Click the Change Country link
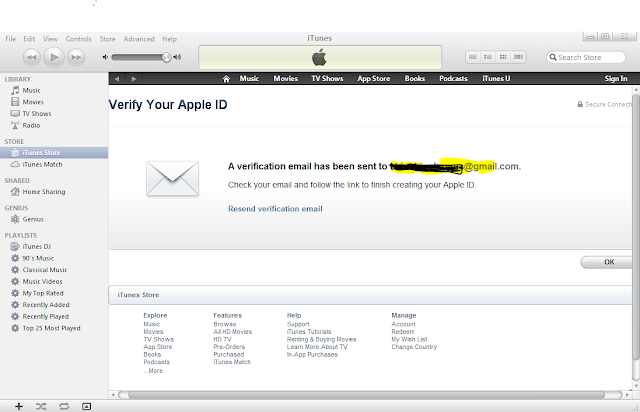The height and width of the screenshot is (412, 640). click(x=414, y=347)
